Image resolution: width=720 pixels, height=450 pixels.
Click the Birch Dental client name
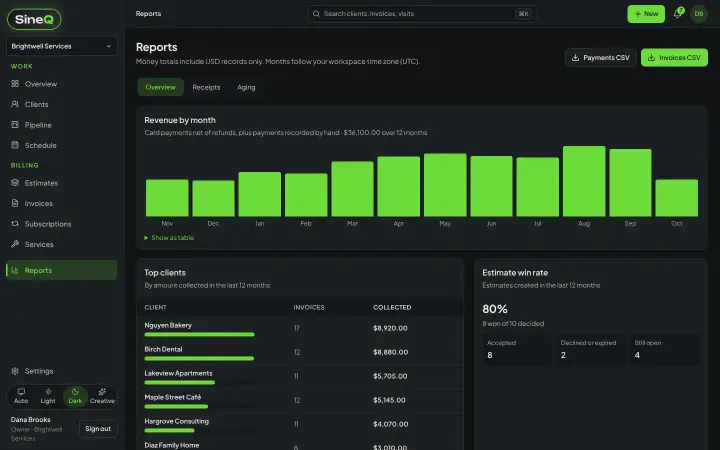[x=163, y=349]
